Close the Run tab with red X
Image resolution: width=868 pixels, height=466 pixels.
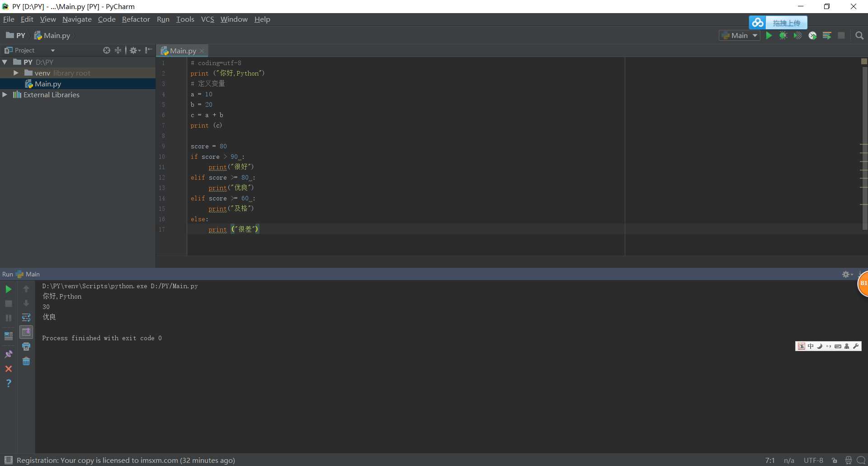point(8,369)
